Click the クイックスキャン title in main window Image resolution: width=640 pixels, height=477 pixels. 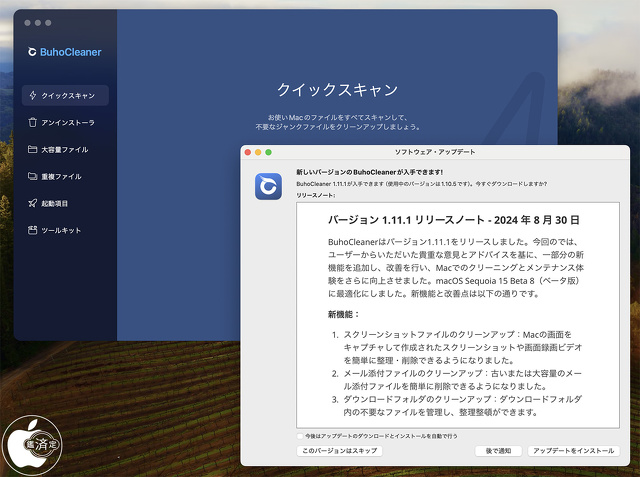coord(338,89)
